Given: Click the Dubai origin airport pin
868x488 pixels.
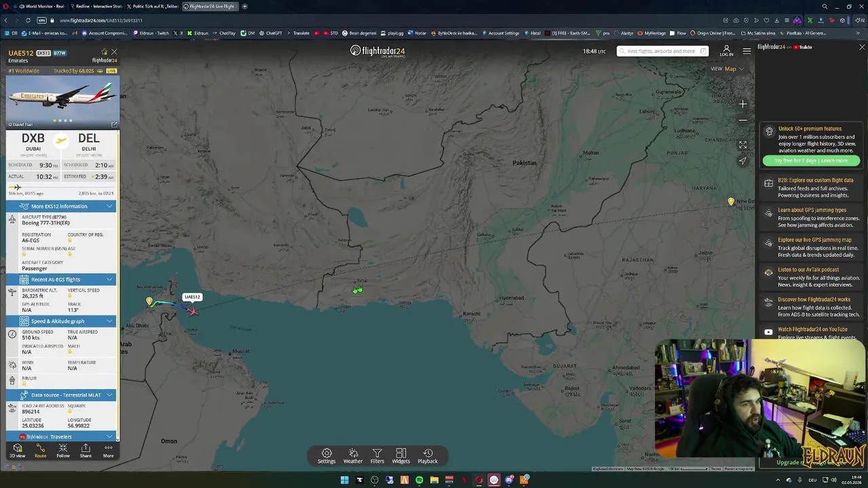Looking at the screenshot, I should coord(149,301).
